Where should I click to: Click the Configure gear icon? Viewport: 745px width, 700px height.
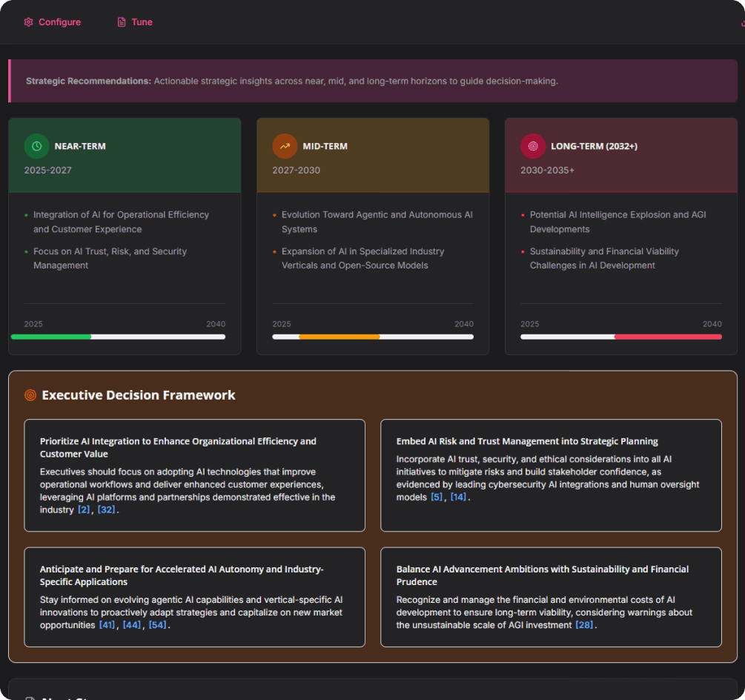[x=28, y=22]
